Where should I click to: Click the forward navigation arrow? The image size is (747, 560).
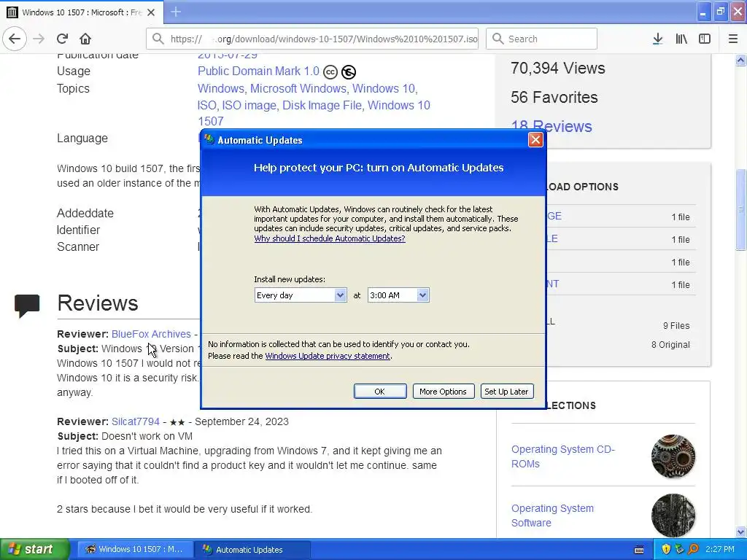39,39
